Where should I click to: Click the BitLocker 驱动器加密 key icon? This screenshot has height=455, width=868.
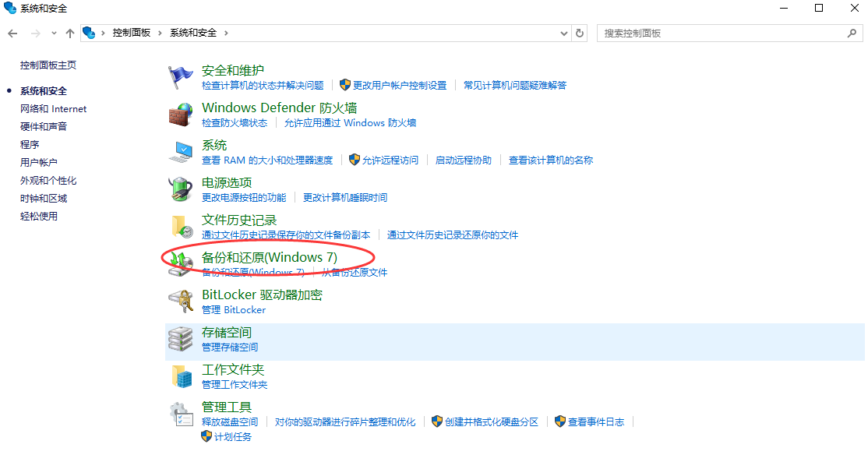(x=180, y=301)
